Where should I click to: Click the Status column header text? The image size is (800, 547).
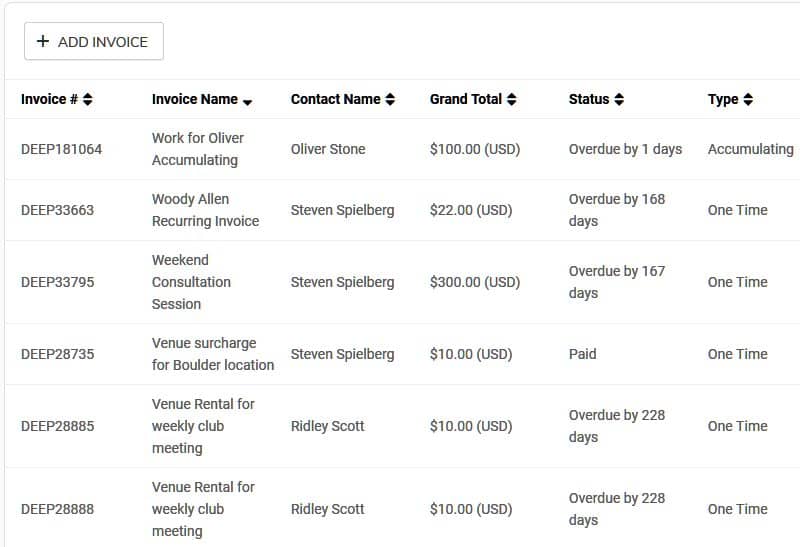(x=589, y=100)
